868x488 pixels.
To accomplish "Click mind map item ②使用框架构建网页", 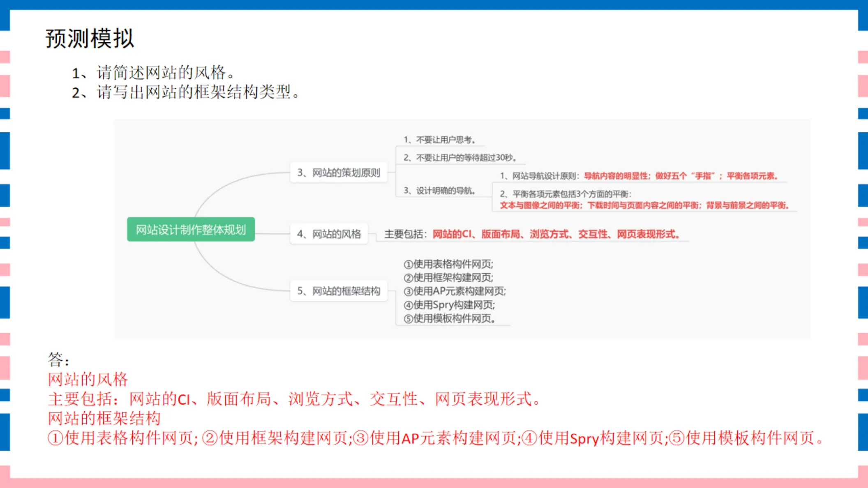I will click(448, 277).
